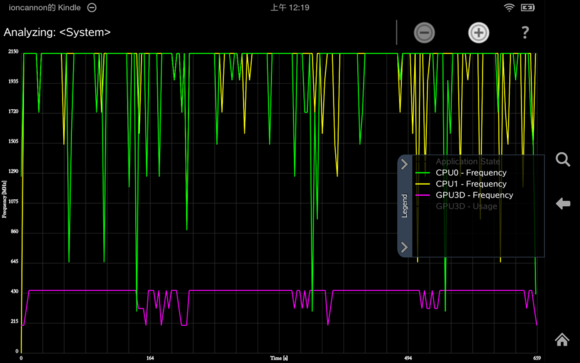Toggle GPU3D - Frequency series in legend

(474, 195)
